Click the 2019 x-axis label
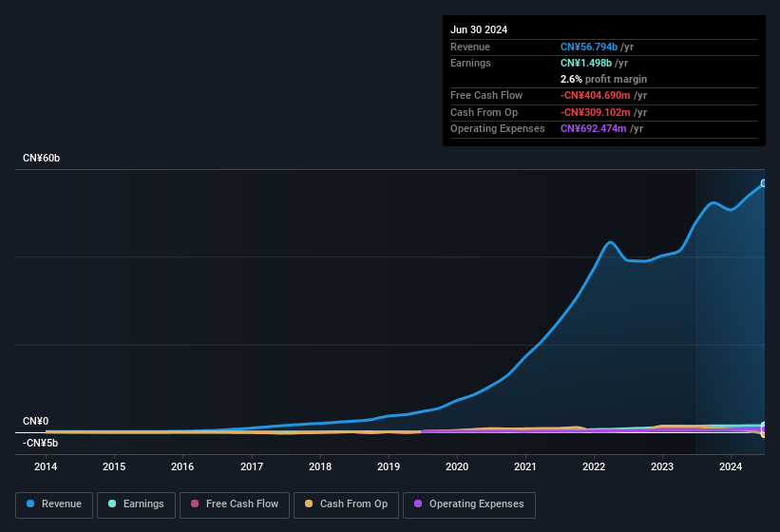 click(389, 466)
